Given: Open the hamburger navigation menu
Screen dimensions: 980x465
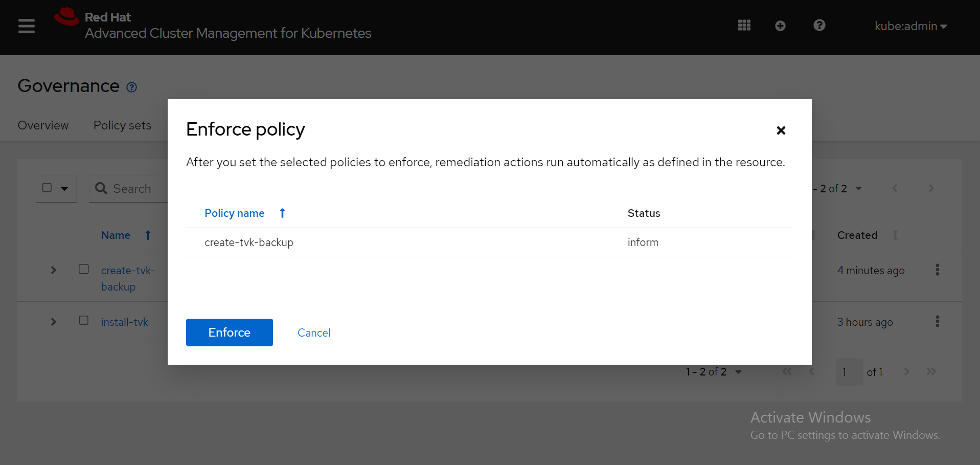Looking at the screenshot, I should pyautogui.click(x=27, y=26).
